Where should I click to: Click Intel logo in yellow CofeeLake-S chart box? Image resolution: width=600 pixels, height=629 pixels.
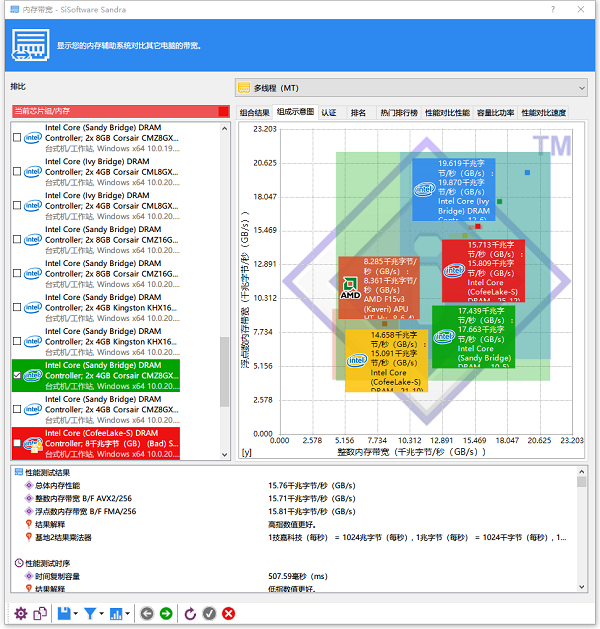point(357,360)
